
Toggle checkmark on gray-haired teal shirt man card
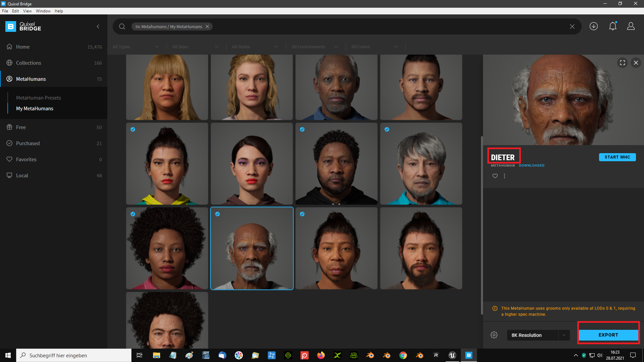387,129
